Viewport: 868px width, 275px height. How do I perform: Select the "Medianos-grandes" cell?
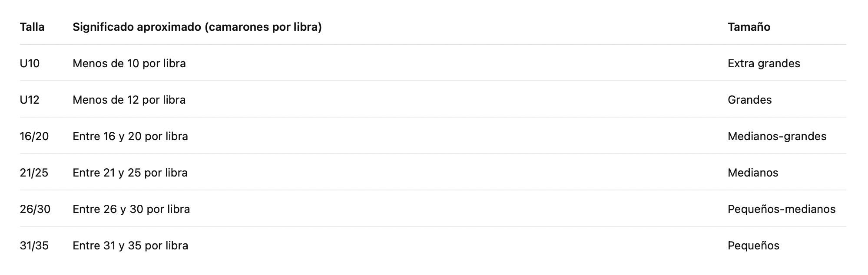pos(777,136)
